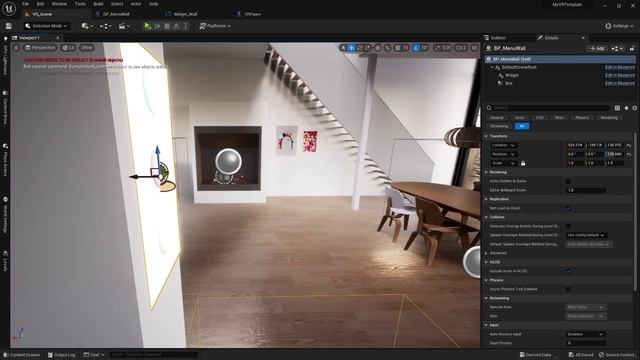
Task: Open camera speed setting in viewport
Action: (x=461, y=48)
